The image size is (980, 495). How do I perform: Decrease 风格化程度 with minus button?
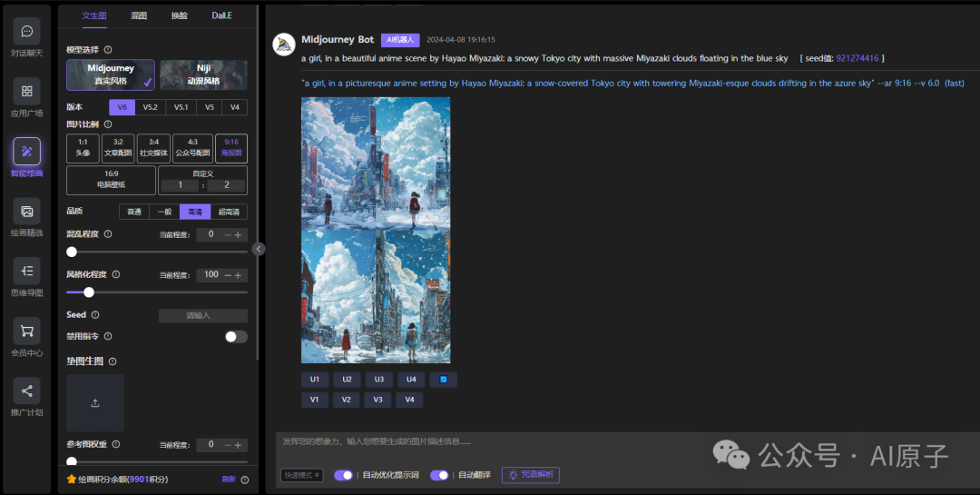(x=228, y=275)
